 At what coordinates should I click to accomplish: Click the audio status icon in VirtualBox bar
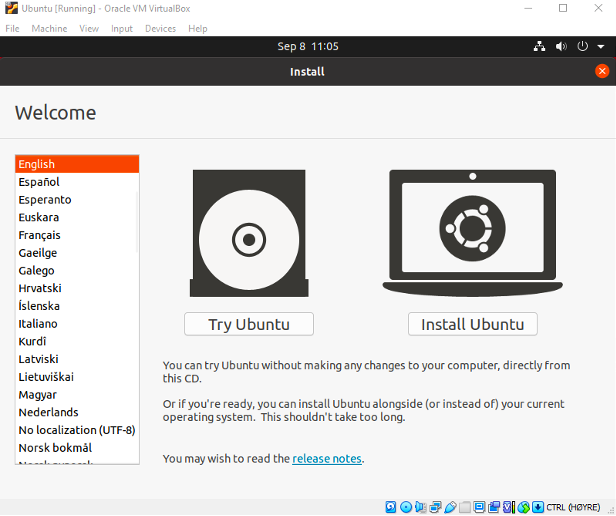pyautogui.click(x=421, y=507)
